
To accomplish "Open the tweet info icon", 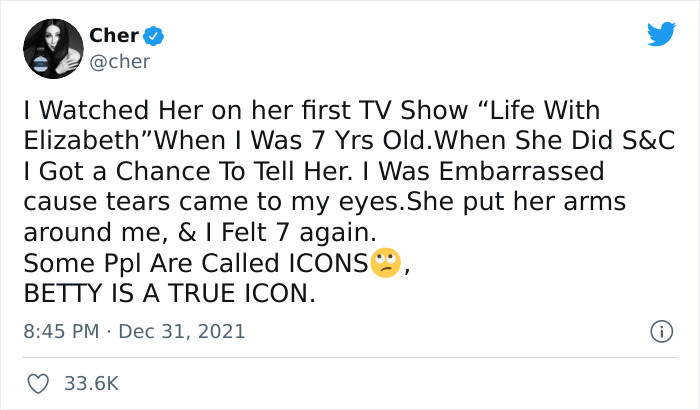I will coord(659,331).
